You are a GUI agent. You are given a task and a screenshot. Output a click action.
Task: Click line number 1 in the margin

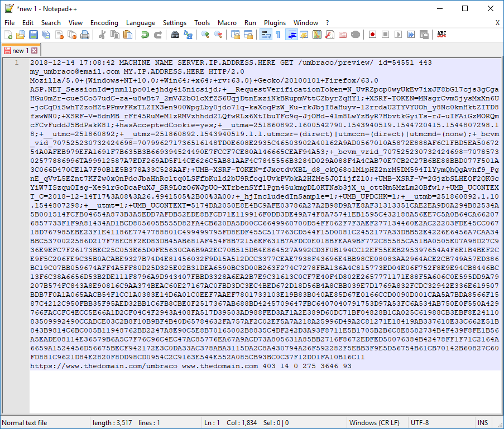16,62
